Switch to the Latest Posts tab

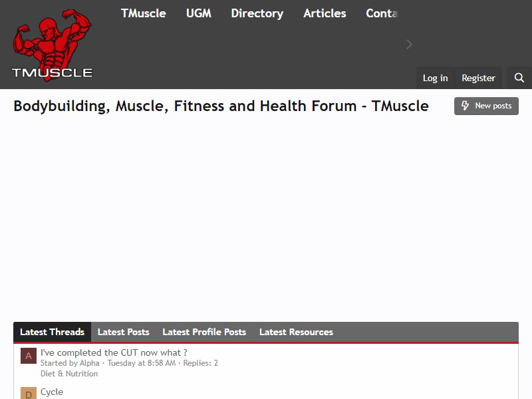[124, 332]
